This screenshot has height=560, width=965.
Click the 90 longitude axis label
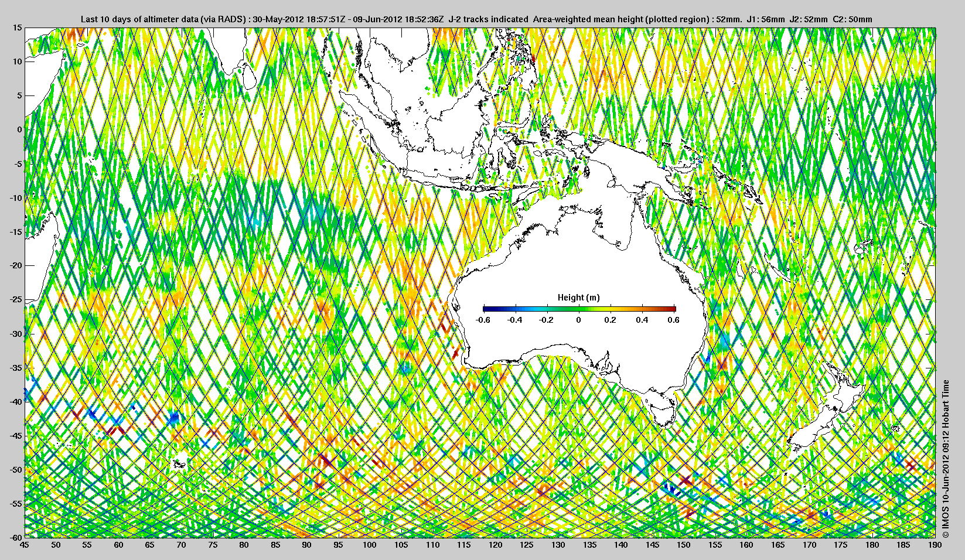307,545
